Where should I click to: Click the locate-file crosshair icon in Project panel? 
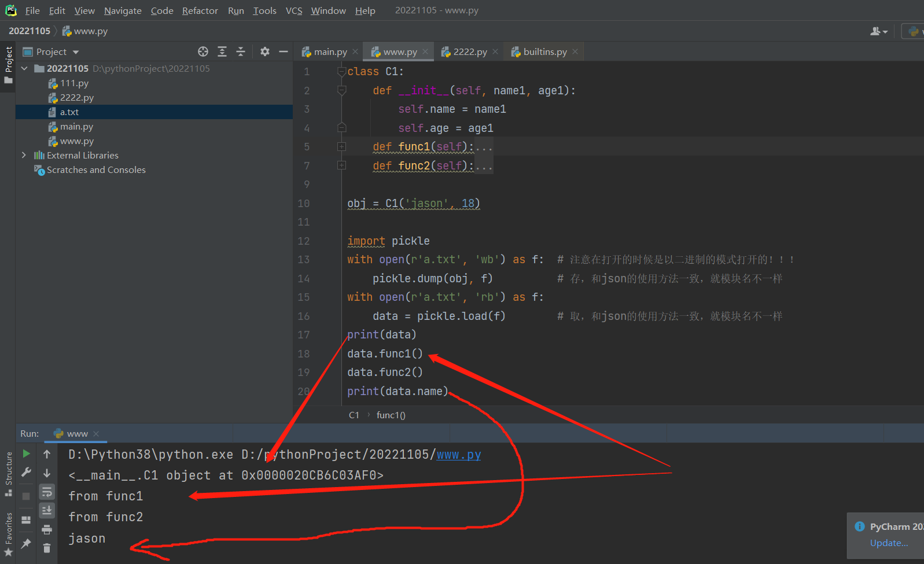[203, 51]
